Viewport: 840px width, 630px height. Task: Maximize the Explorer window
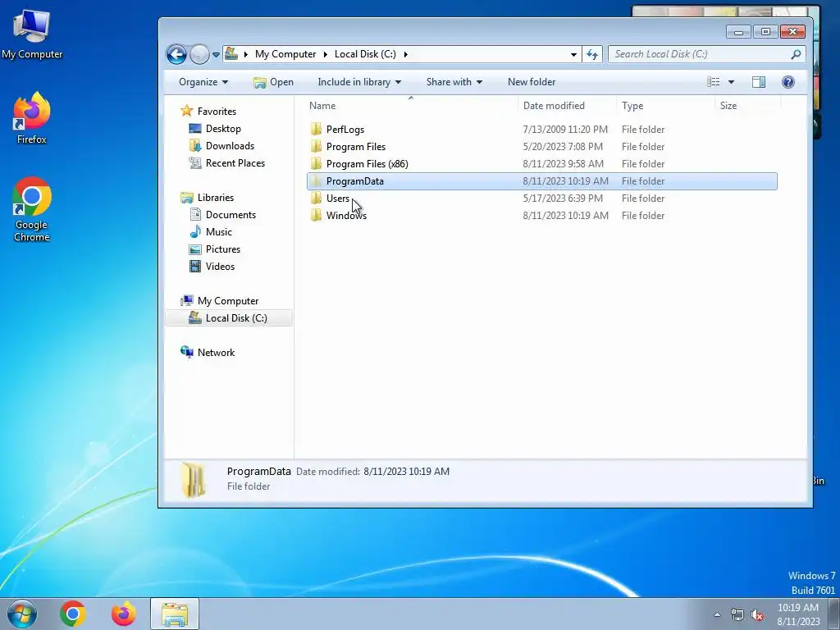point(765,32)
